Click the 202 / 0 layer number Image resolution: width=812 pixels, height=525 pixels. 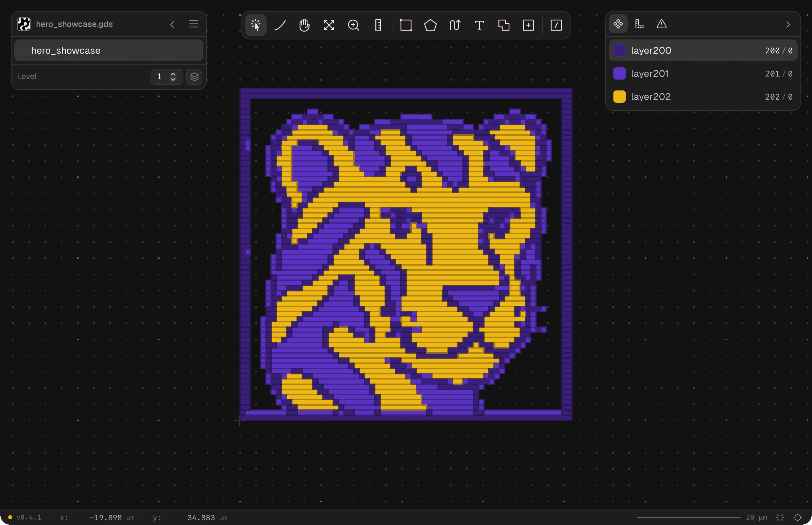779,97
